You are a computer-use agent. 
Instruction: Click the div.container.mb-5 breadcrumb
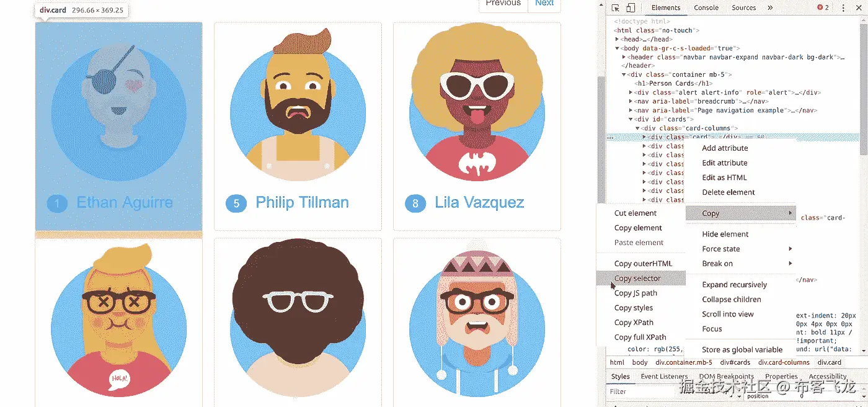(x=683, y=362)
